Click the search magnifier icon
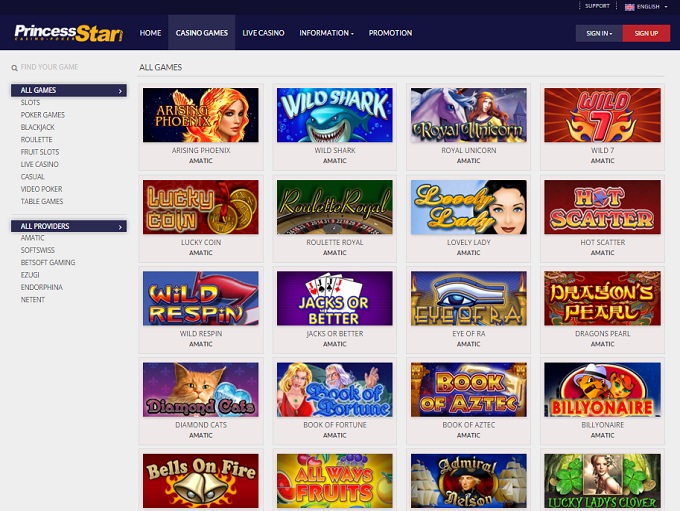The height and width of the screenshot is (511, 680). pyautogui.click(x=14, y=68)
